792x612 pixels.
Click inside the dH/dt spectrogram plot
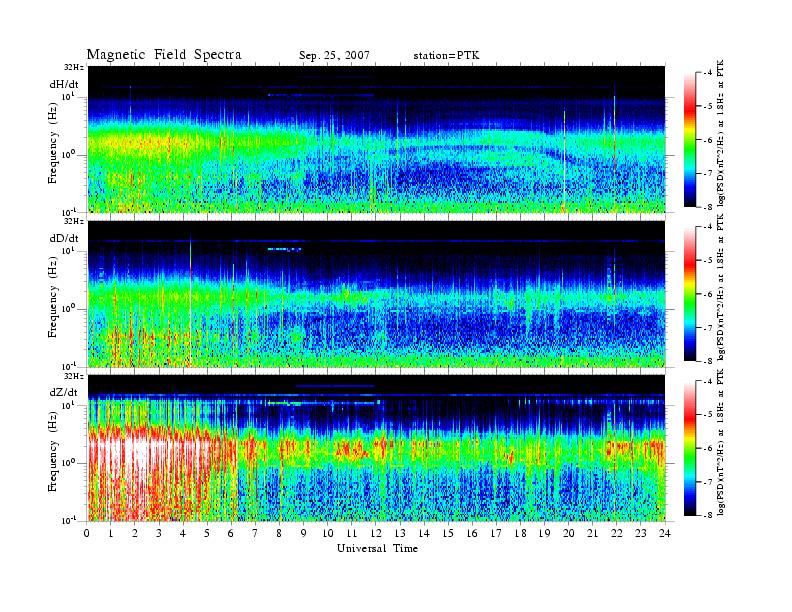coord(377,139)
